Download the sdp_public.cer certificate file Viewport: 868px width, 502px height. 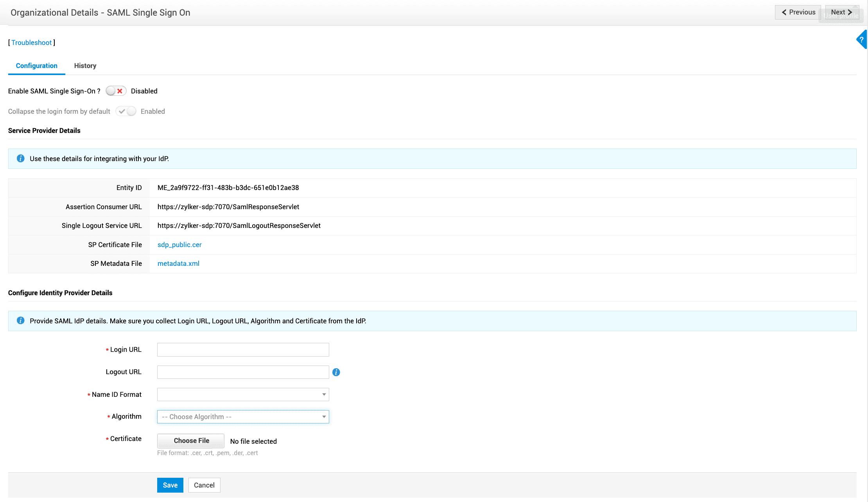(x=179, y=245)
